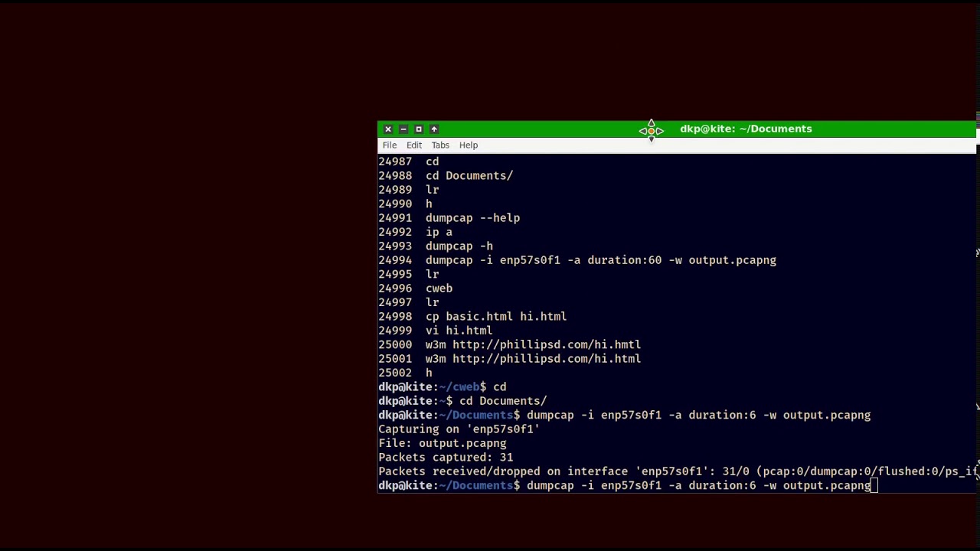Click the up-arrow shade button in titlebar
980x551 pixels.
434,129
